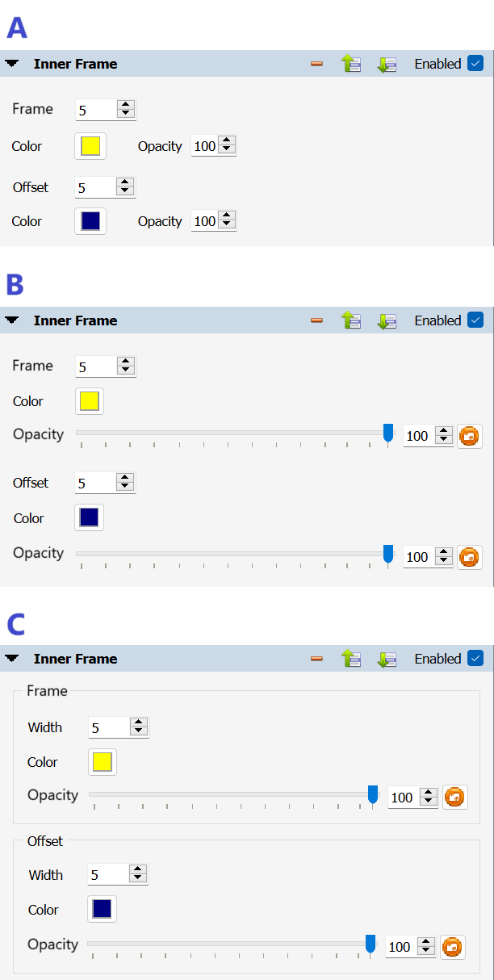Toggle Enabled checkbox in panel B
Image resolution: width=494 pixels, height=980 pixels.
tap(475, 320)
